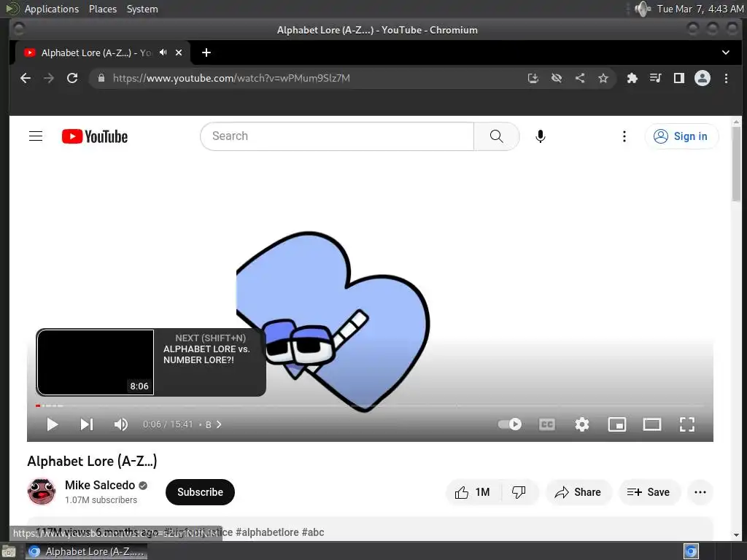The image size is (747, 560).
Task: Open the player settings gear
Action: (581, 424)
